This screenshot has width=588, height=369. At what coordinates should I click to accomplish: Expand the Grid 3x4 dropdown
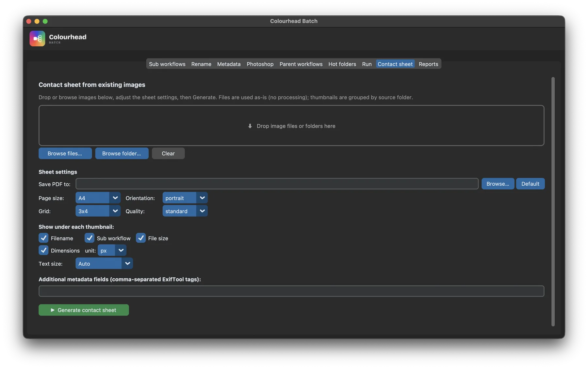(98, 211)
